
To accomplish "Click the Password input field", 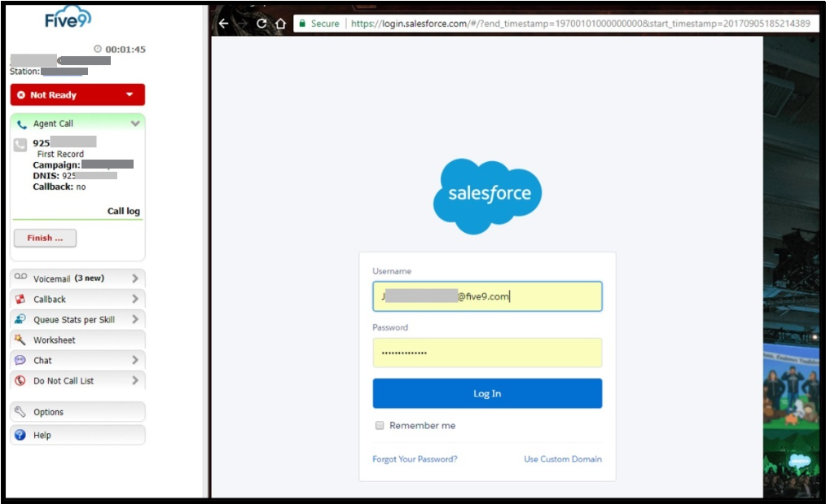I will [487, 353].
